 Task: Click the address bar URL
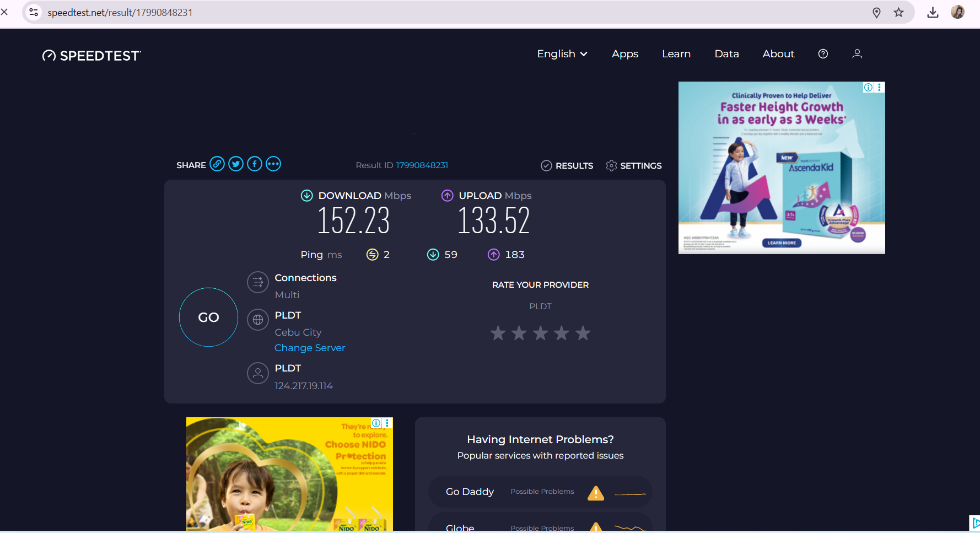pyautogui.click(x=120, y=13)
